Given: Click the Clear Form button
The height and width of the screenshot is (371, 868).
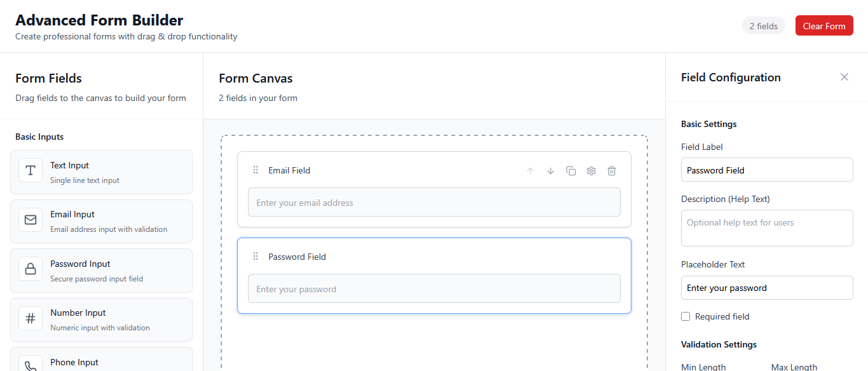Looking at the screenshot, I should (824, 25).
